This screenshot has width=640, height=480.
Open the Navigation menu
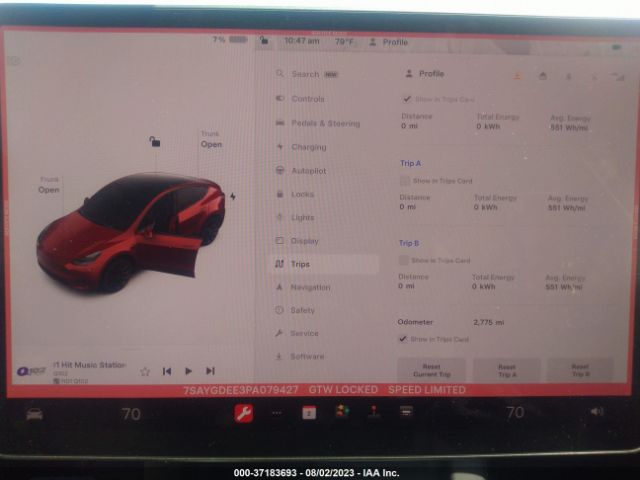coord(302,287)
